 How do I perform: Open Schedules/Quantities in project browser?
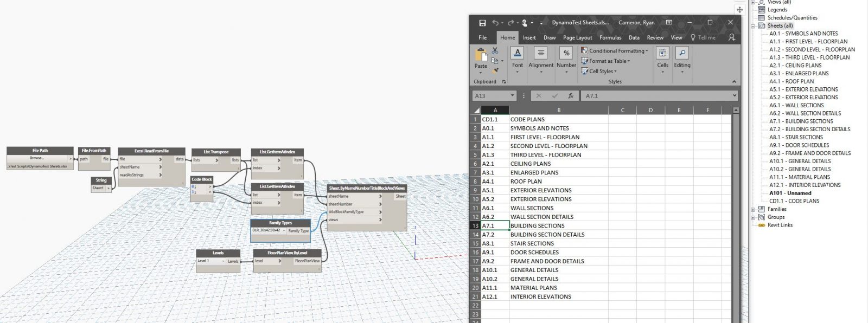pos(792,17)
